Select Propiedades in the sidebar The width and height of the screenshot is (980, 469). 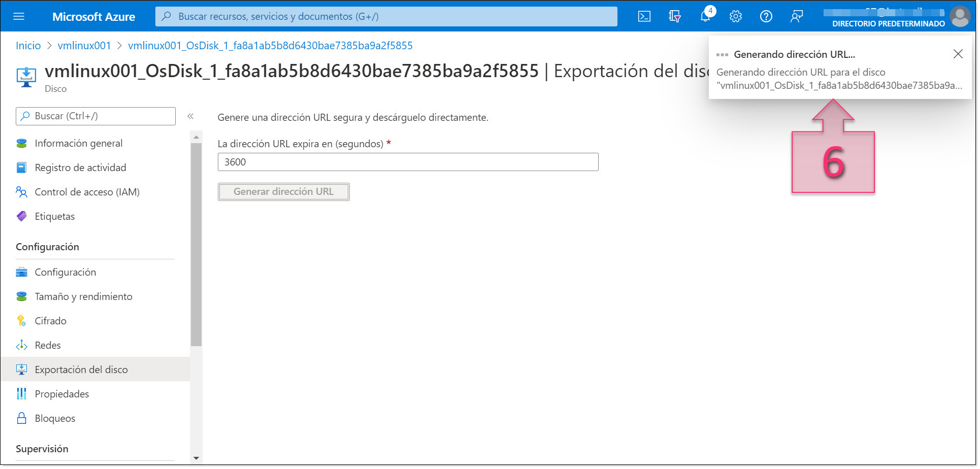tap(61, 393)
